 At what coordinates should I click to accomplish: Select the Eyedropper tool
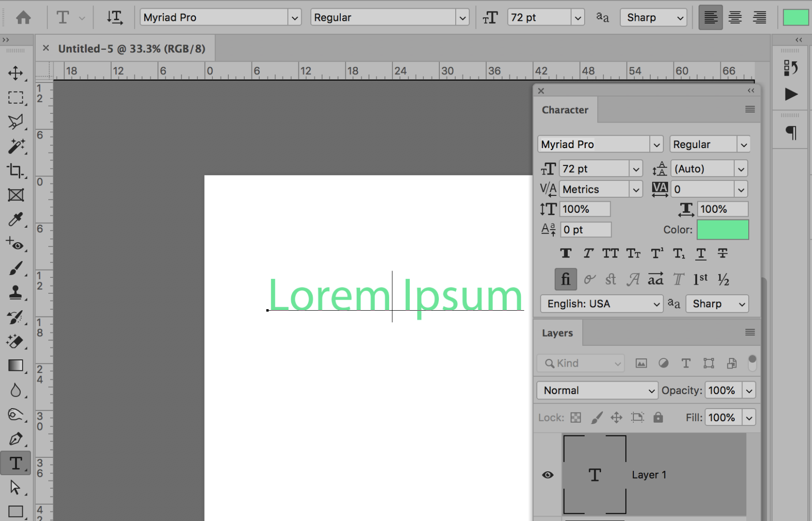click(16, 220)
